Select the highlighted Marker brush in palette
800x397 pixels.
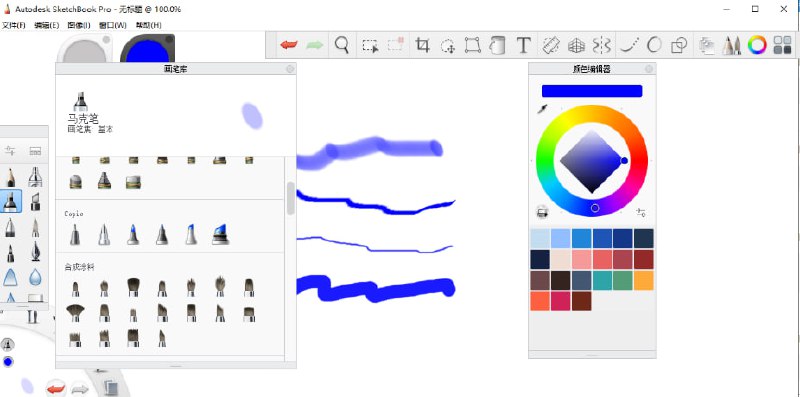[x=10, y=202]
